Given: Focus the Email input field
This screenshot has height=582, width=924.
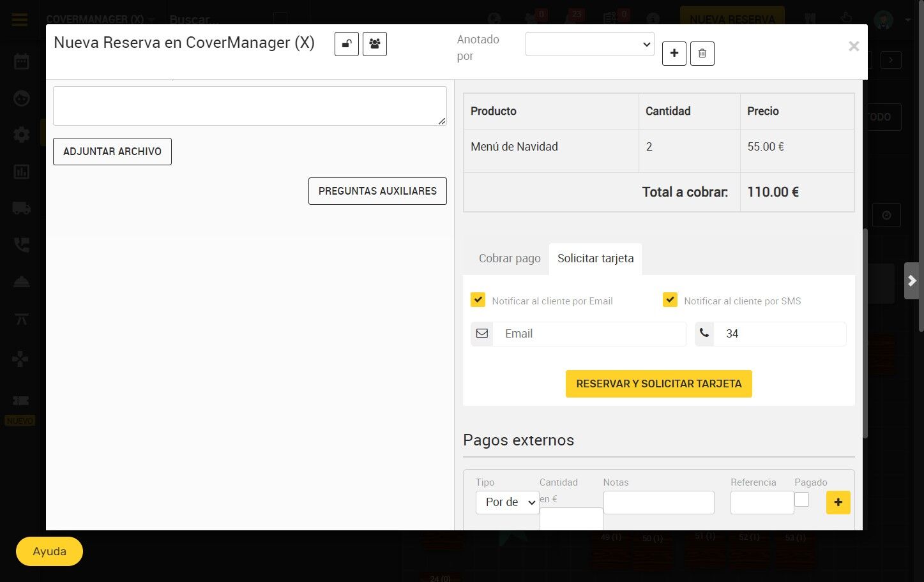Looking at the screenshot, I should pyautogui.click(x=589, y=334).
